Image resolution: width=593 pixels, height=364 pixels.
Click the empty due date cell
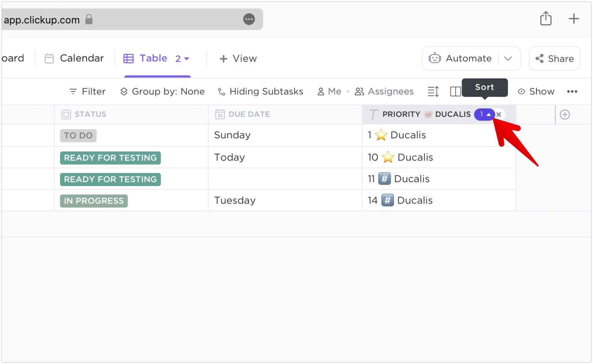(x=285, y=179)
